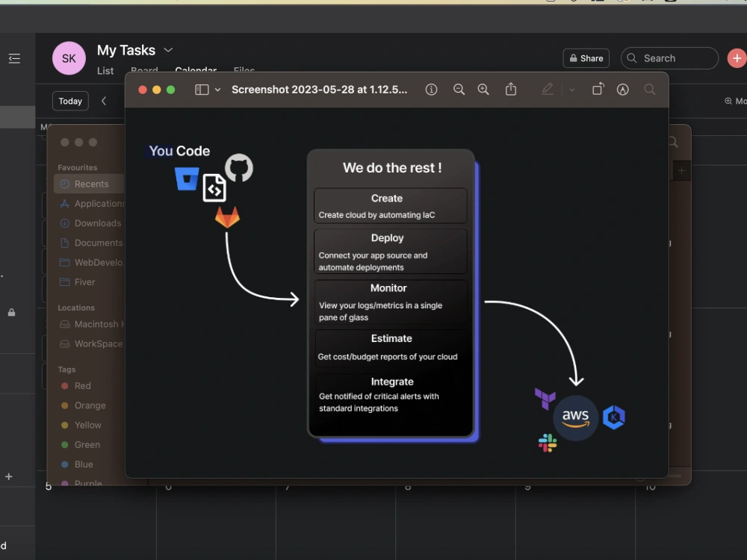The width and height of the screenshot is (747, 560).
Task: Click the Finder window search icon
Action: [673, 142]
